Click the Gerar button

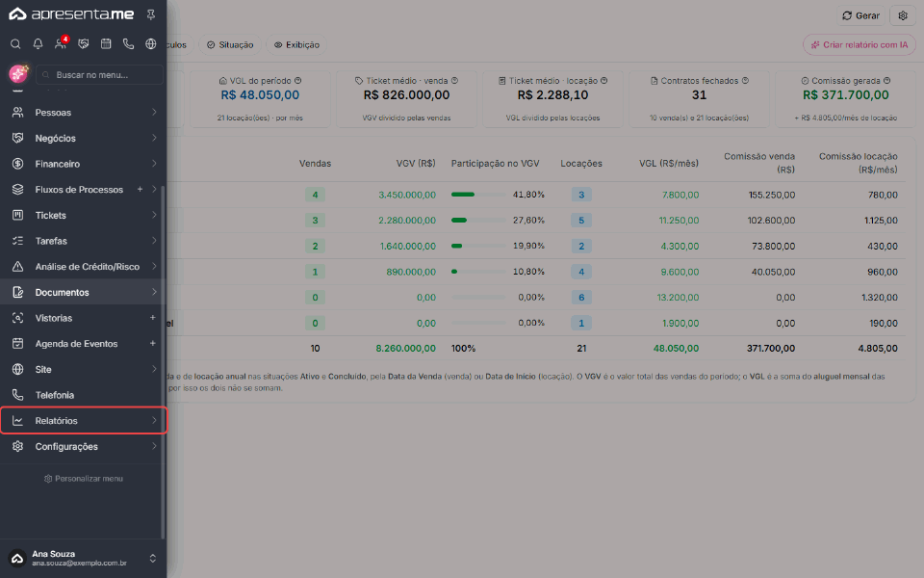click(860, 16)
